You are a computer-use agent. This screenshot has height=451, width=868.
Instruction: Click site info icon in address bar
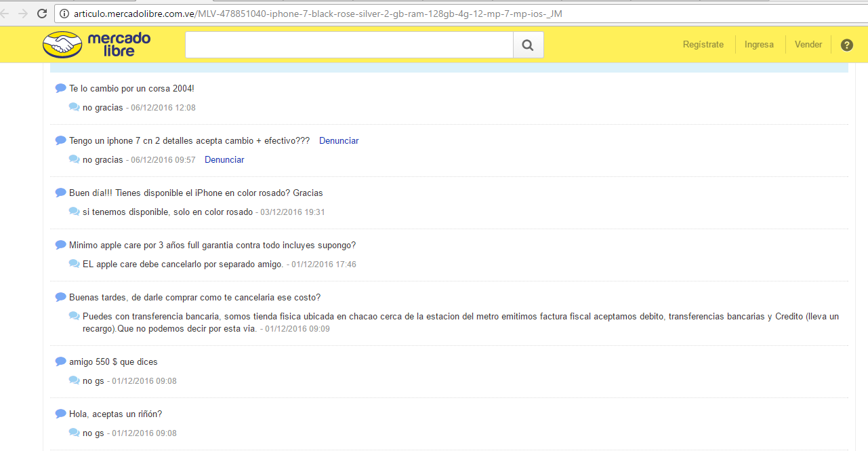coord(65,14)
